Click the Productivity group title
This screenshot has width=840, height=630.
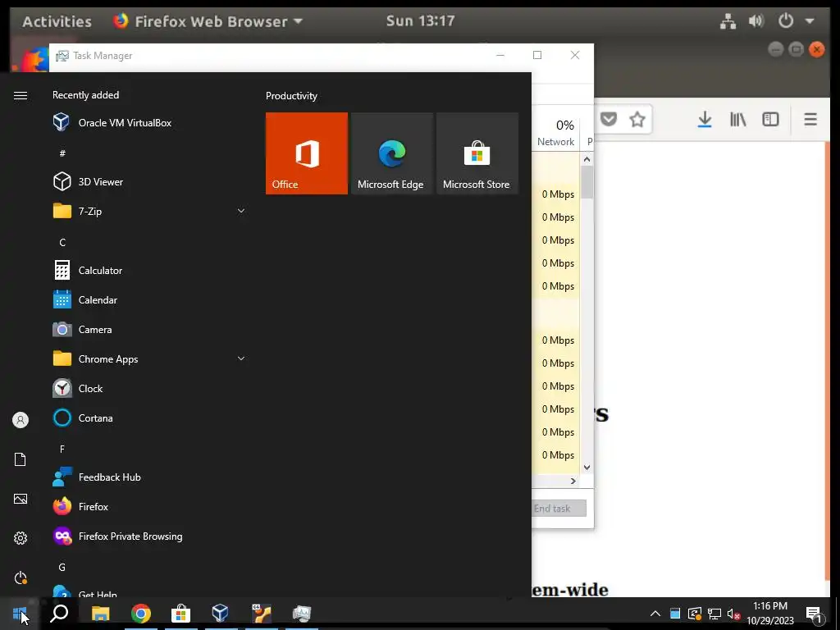(x=291, y=96)
